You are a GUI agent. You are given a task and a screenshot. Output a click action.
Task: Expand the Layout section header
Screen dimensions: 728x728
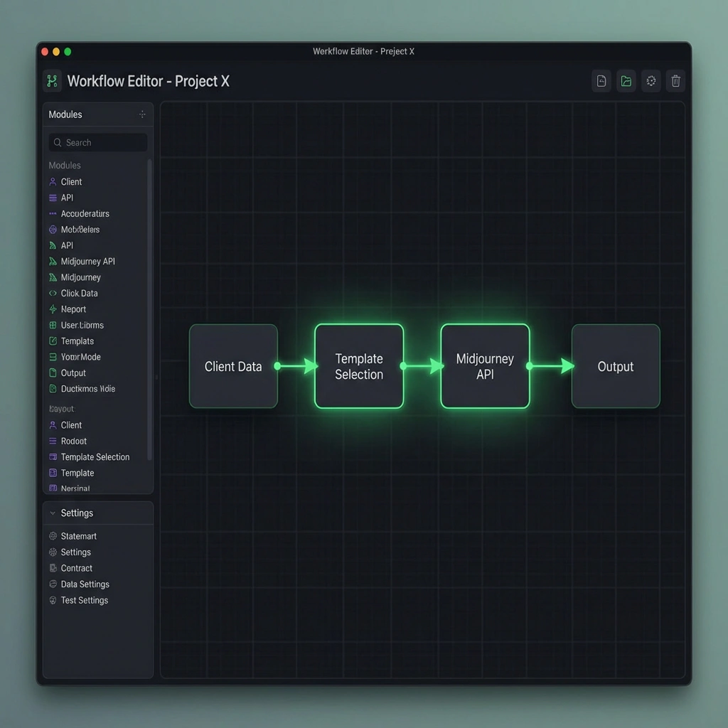(63, 409)
